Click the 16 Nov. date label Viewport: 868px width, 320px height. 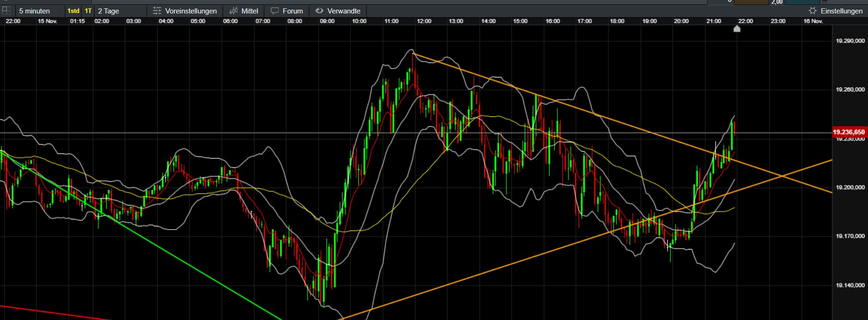pos(813,21)
